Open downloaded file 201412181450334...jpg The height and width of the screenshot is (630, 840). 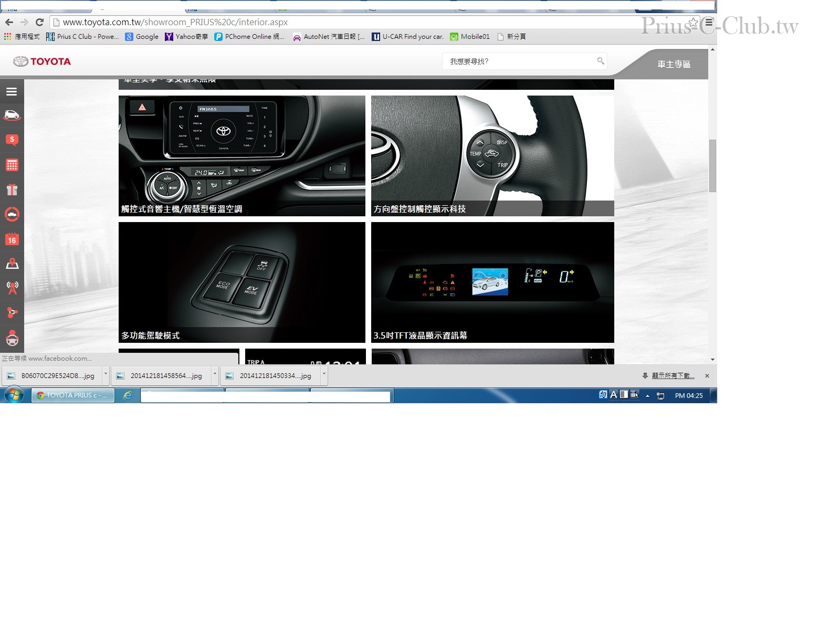[x=270, y=376]
